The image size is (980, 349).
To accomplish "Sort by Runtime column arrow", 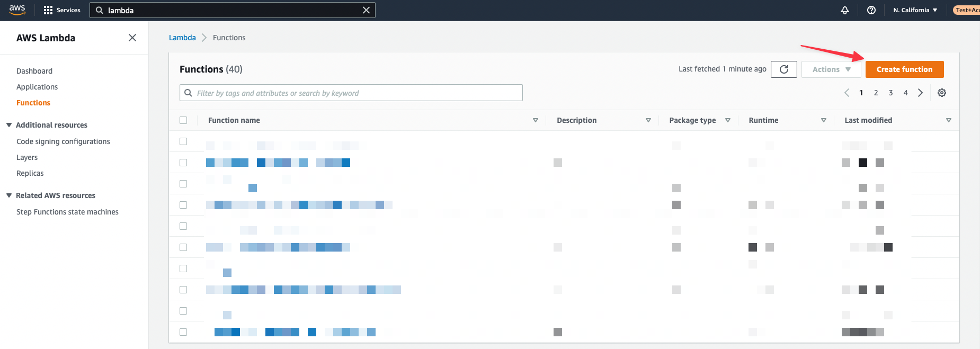I will [x=824, y=120].
